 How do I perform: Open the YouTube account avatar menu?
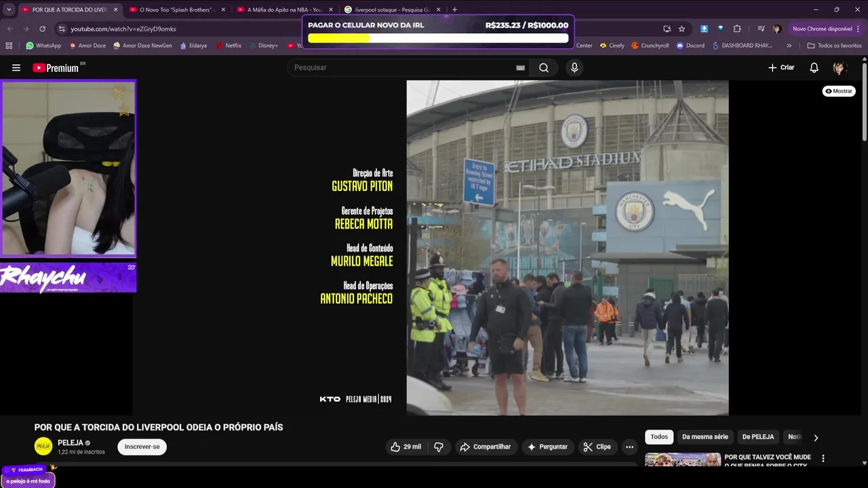pyautogui.click(x=840, y=68)
